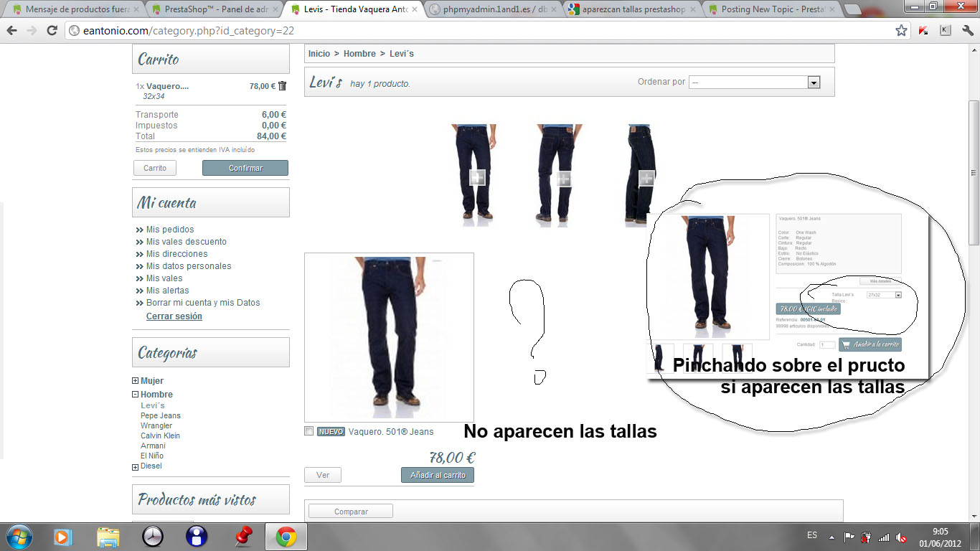Go to Inicio in breadcrumb
This screenshot has height=551, width=980.
tap(319, 54)
